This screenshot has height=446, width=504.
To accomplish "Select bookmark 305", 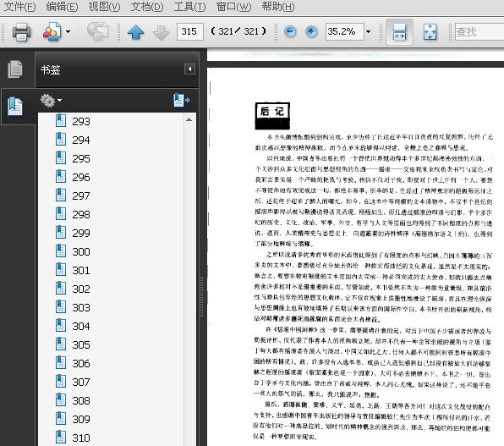I will click(x=81, y=345).
